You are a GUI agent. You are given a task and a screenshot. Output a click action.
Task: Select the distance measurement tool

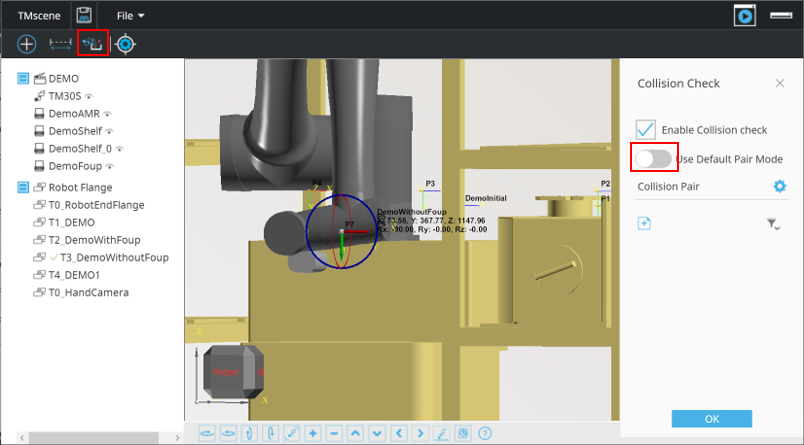pyautogui.click(x=60, y=44)
